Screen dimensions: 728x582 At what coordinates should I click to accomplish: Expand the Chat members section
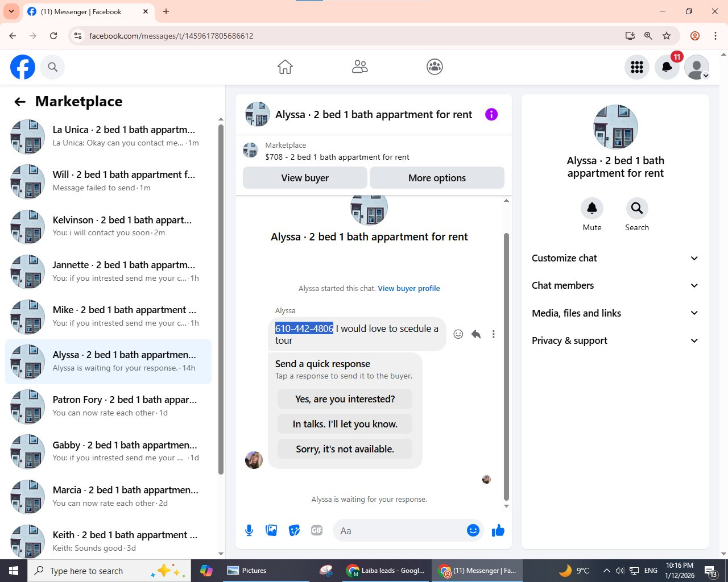pos(615,285)
